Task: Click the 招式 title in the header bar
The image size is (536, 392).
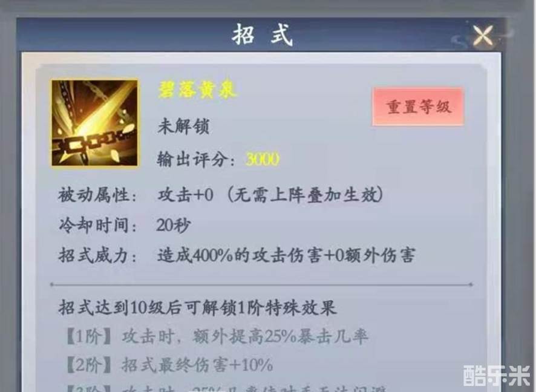Action: (263, 35)
